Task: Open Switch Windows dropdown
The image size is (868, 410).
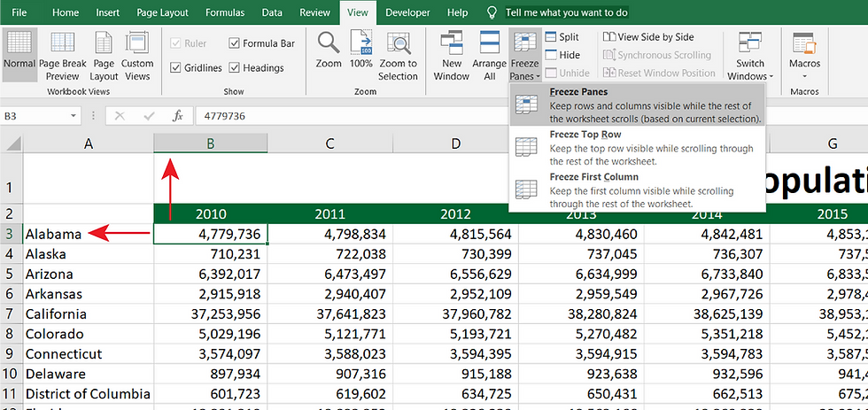Action: tap(750, 56)
